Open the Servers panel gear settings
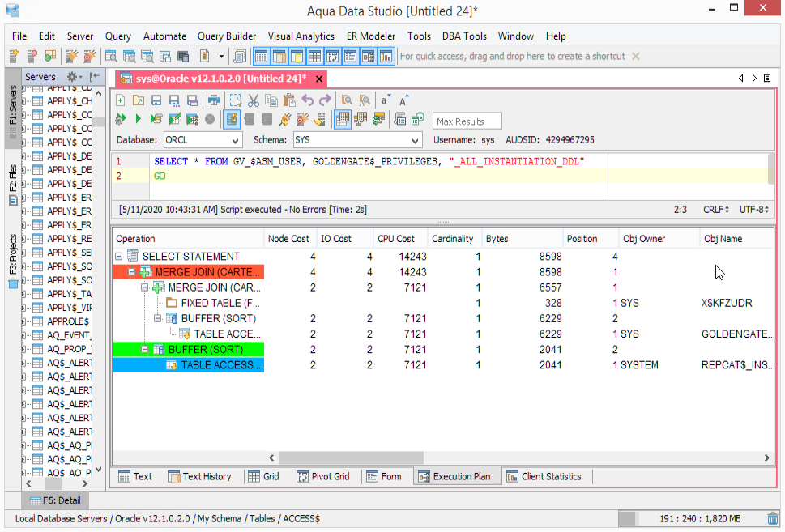 pos(71,77)
